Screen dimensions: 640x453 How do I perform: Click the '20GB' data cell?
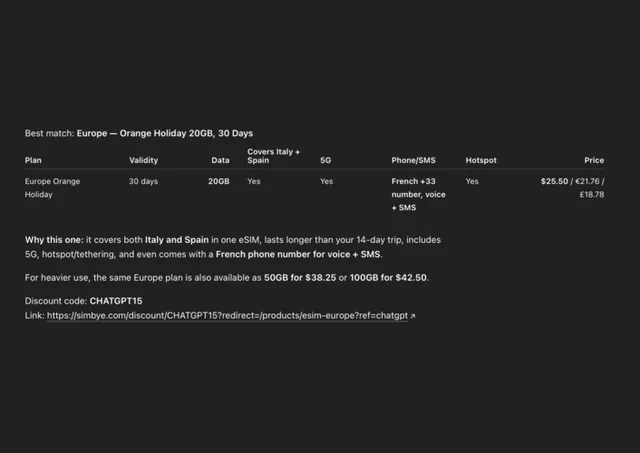tap(219, 181)
